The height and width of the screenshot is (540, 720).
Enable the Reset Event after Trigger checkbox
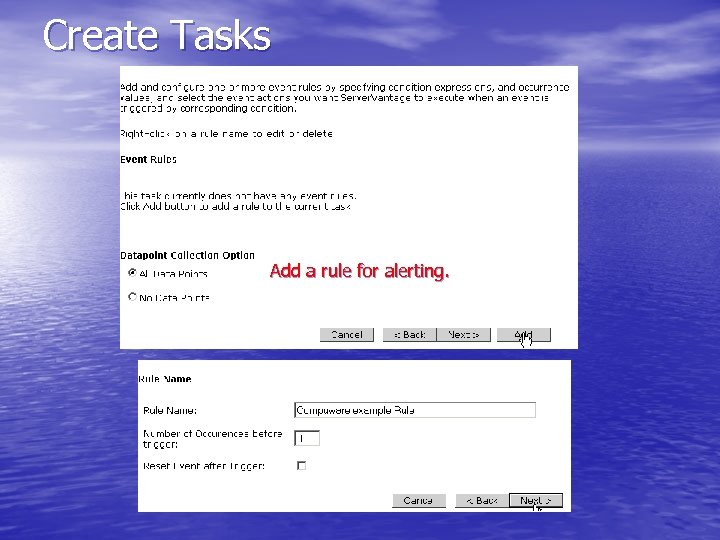click(301, 466)
